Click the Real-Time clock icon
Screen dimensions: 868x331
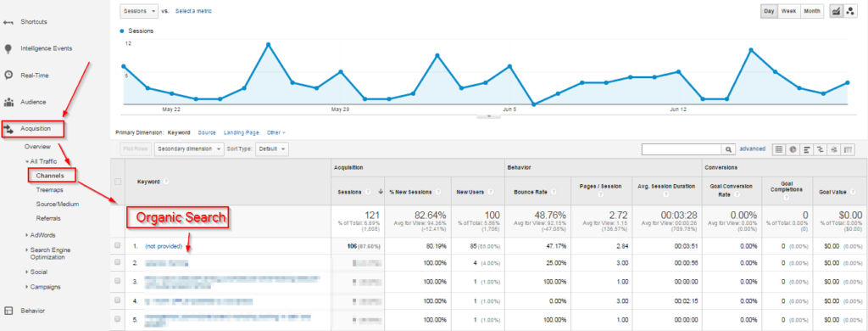(x=8, y=76)
